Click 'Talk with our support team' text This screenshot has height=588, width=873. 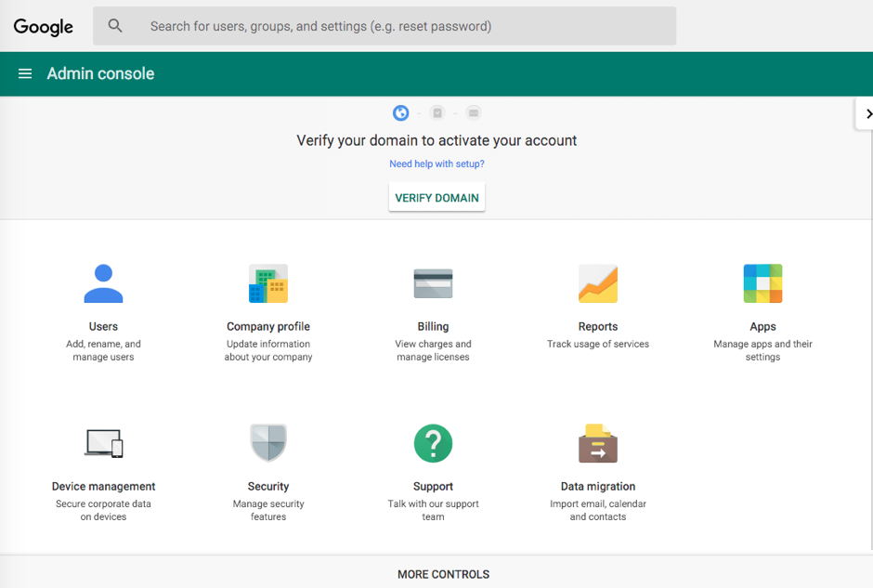click(433, 510)
